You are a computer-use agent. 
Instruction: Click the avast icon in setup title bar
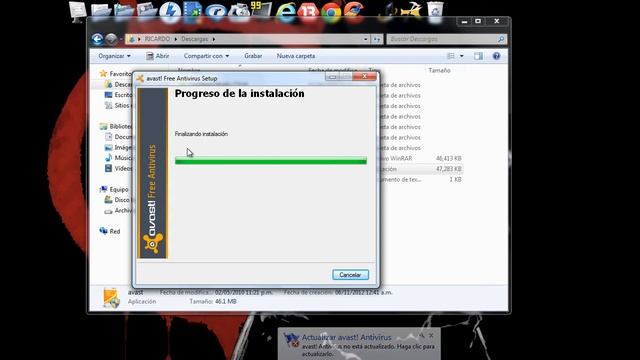(x=140, y=78)
